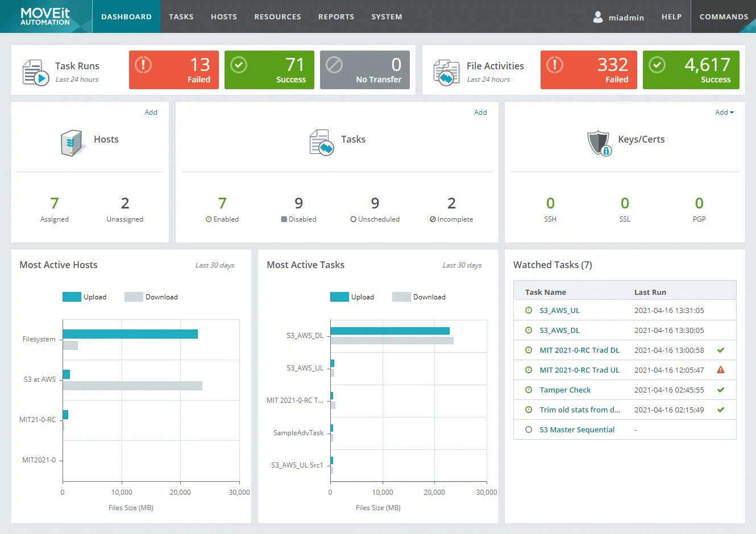Click the warning icon on the Failed counter
Screen dimensions: 756x534
[x=143, y=64]
